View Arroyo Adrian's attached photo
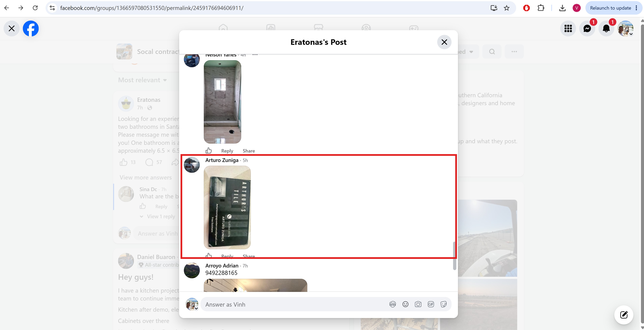 (256, 285)
